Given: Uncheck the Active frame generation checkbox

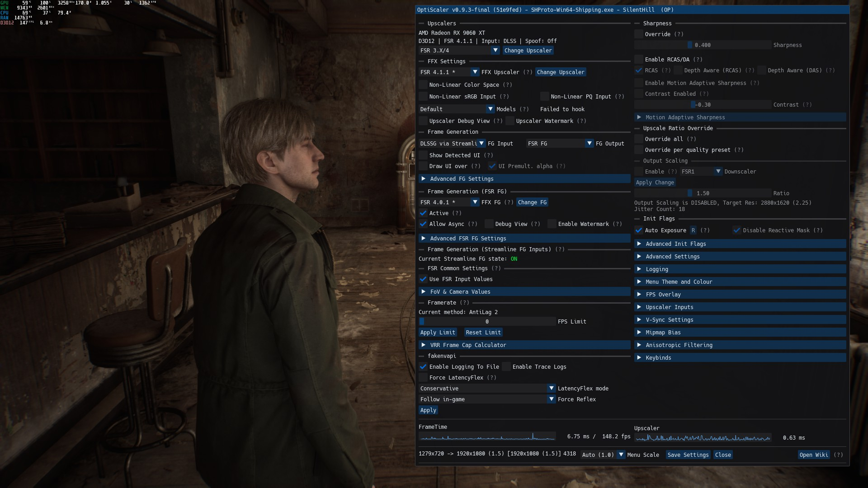Looking at the screenshot, I should (423, 213).
